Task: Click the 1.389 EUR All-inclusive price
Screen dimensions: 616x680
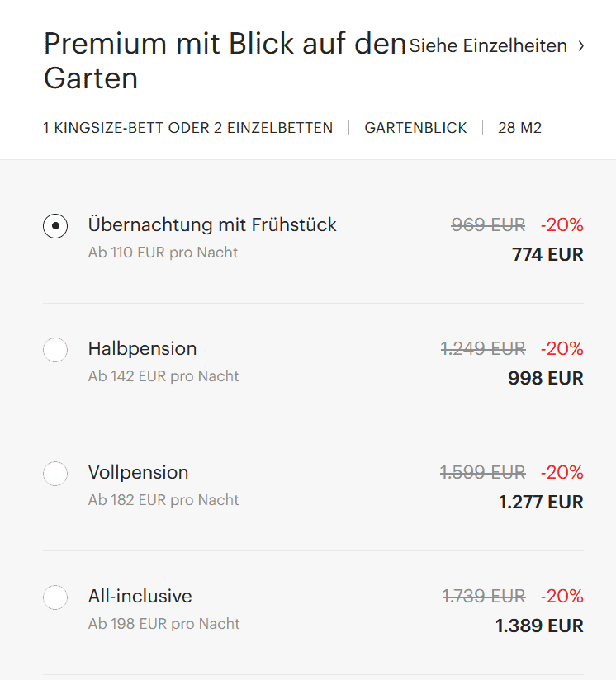Action: point(539,626)
